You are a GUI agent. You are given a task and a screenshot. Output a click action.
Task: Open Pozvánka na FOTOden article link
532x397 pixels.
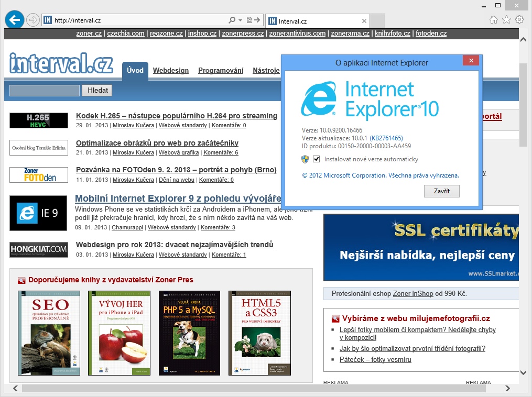(176, 170)
